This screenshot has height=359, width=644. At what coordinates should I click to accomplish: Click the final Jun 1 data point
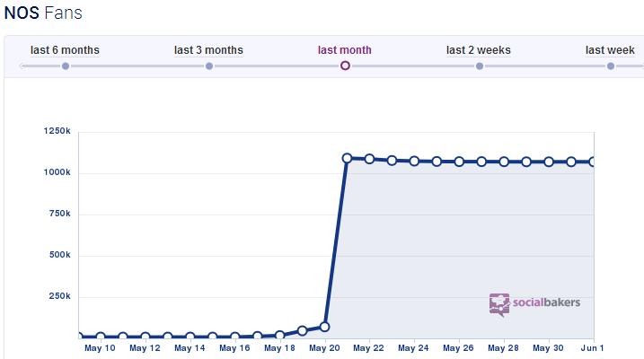(x=593, y=162)
